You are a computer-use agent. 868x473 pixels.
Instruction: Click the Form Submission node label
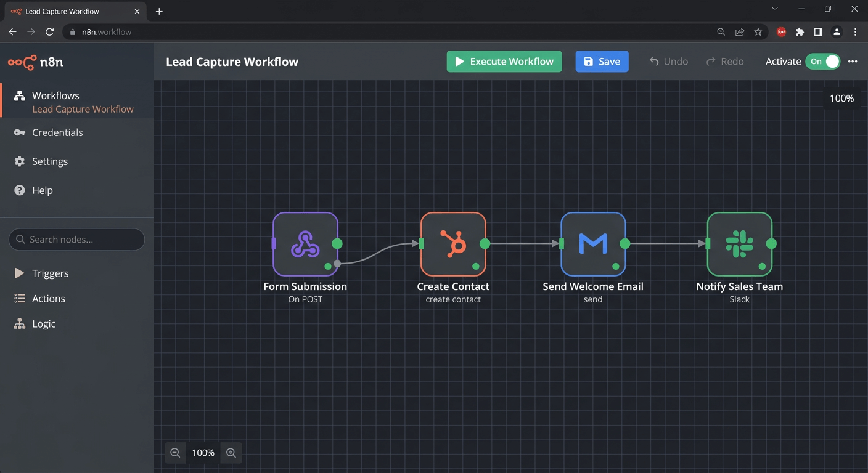(305, 286)
